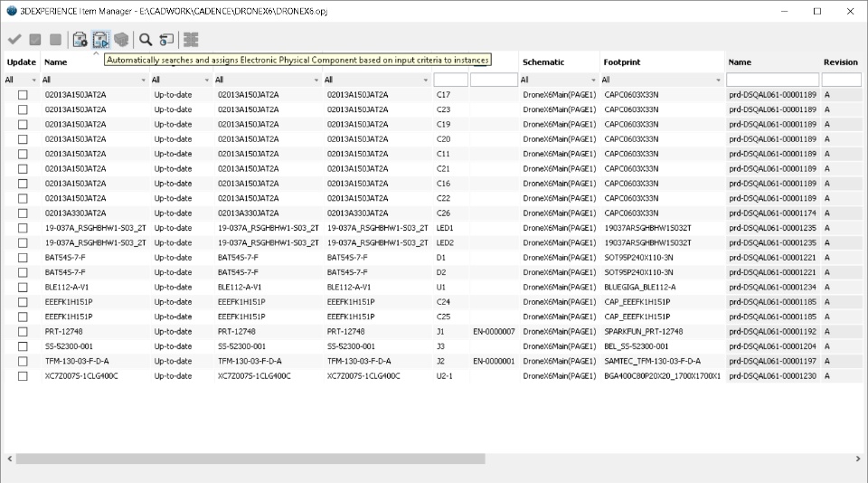Click the scroll right arrow at bottom
The height and width of the screenshot is (483, 868).
858,459
